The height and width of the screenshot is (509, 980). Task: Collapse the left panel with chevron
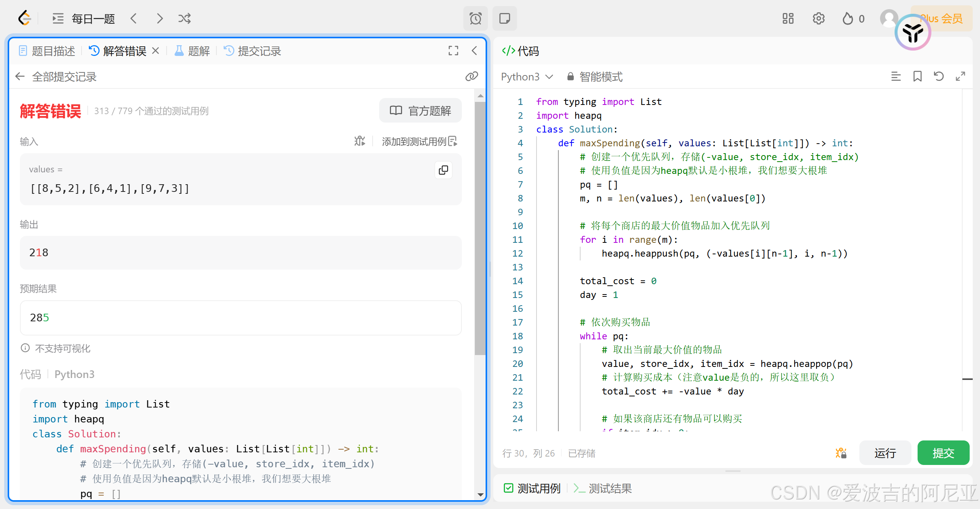[474, 51]
